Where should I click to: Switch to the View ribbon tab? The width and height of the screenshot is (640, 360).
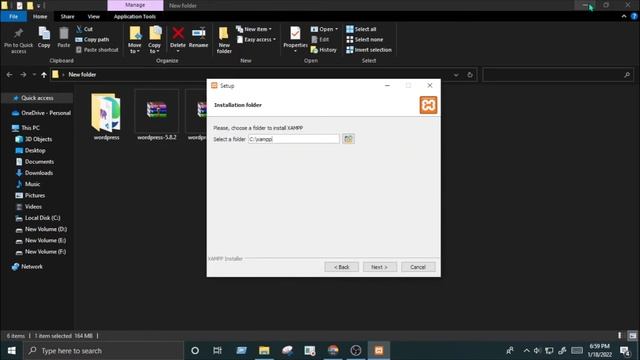pyautogui.click(x=93, y=16)
